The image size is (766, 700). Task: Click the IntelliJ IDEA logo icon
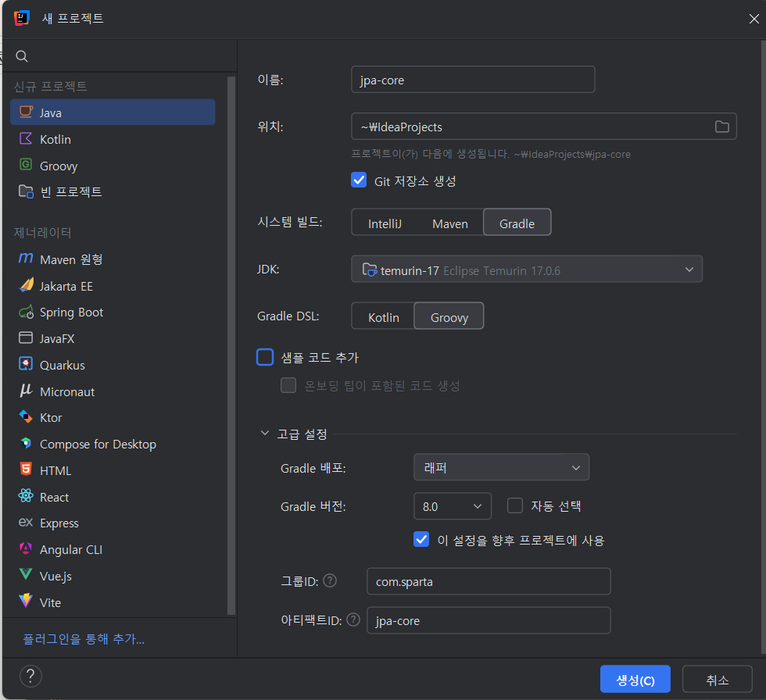click(22, 19)
